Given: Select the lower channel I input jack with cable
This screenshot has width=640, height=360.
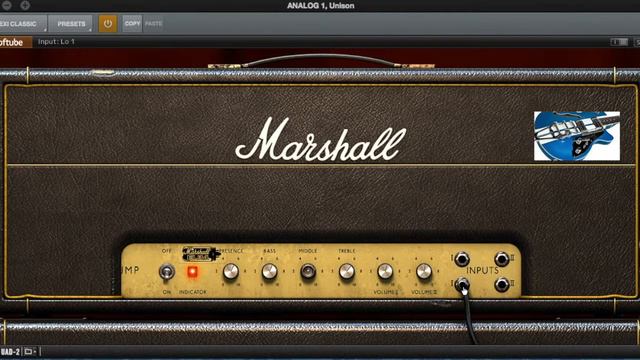Looking at the screenshot, I should tap(462, 284).
